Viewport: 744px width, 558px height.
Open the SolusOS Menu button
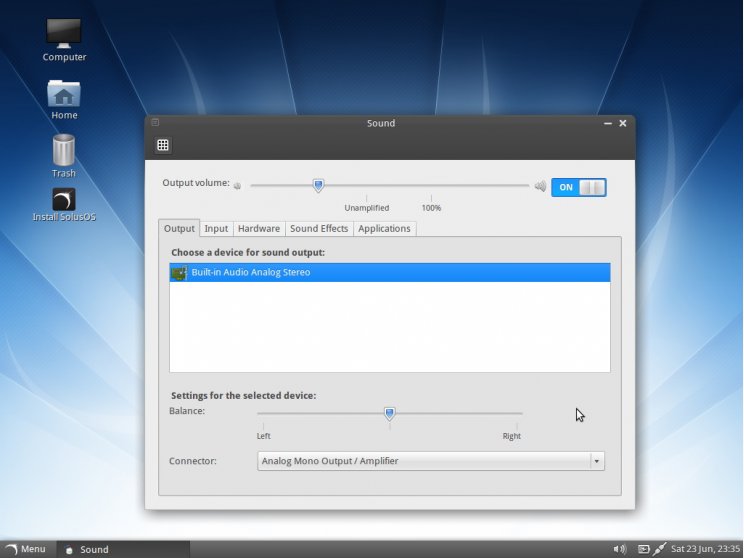(27, 549)
